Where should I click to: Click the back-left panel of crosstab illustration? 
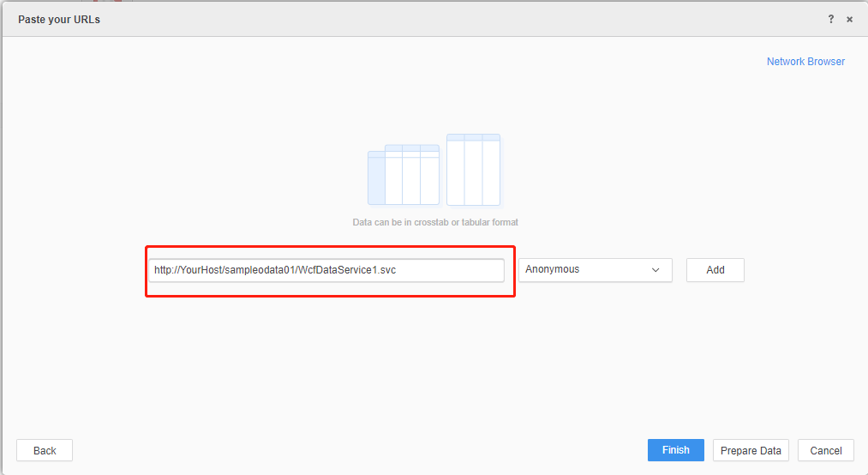pyautogui.click(x=375, y=178)
